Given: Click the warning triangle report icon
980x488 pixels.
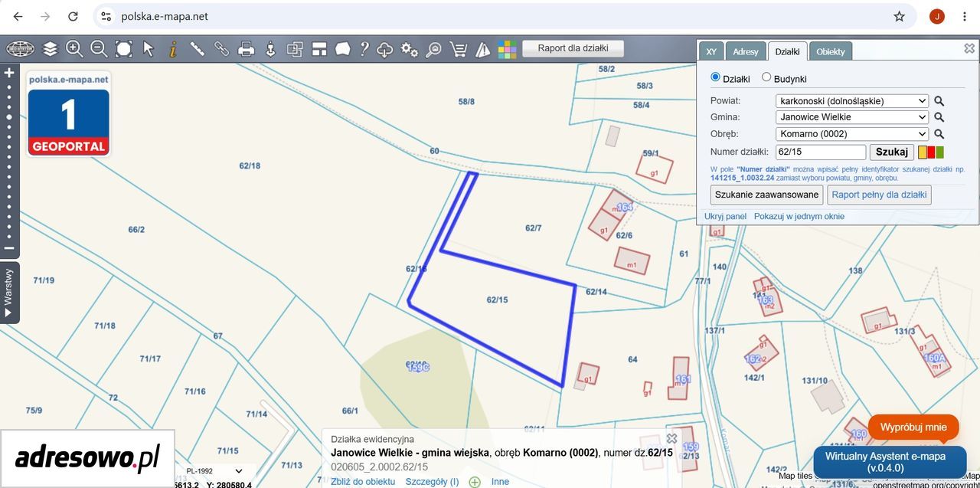Looking at the screenshot, I should point(482,49).
